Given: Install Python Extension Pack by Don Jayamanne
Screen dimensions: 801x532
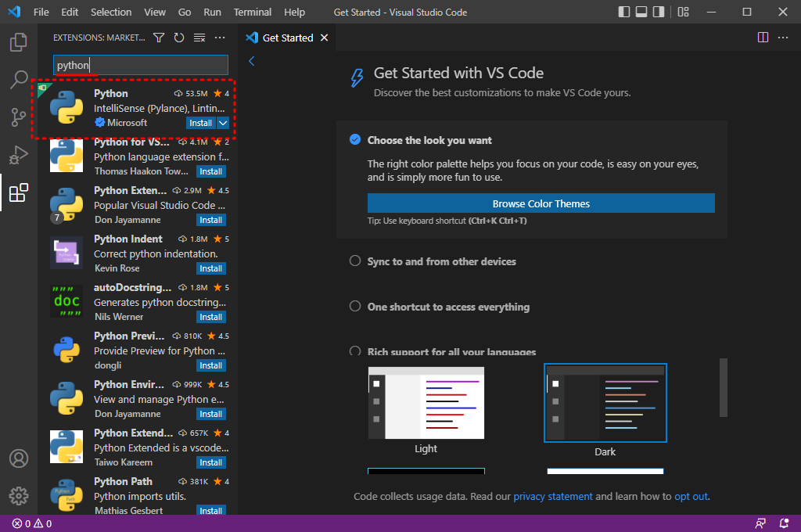Looking at the screenshot, I should click(x=211, y=221).
